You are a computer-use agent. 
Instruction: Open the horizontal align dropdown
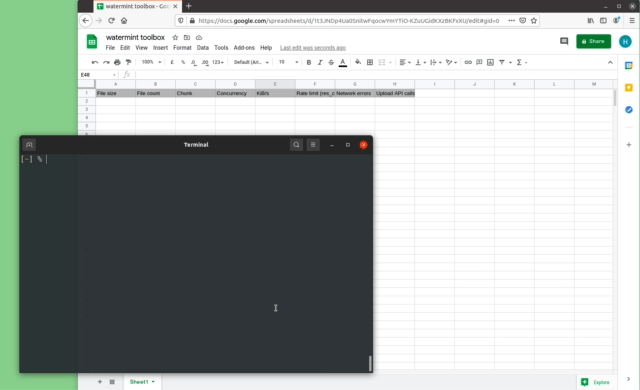[x=404, y=62]
